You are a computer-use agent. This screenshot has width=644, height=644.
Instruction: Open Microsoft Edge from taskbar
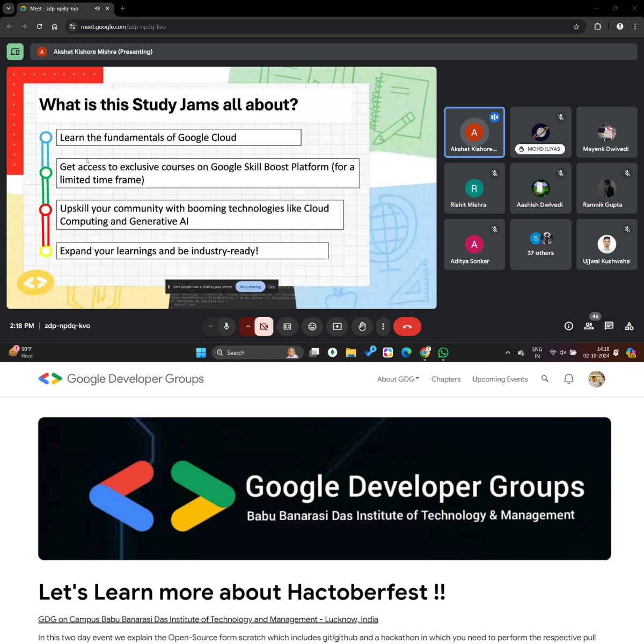tap(406, 353)
